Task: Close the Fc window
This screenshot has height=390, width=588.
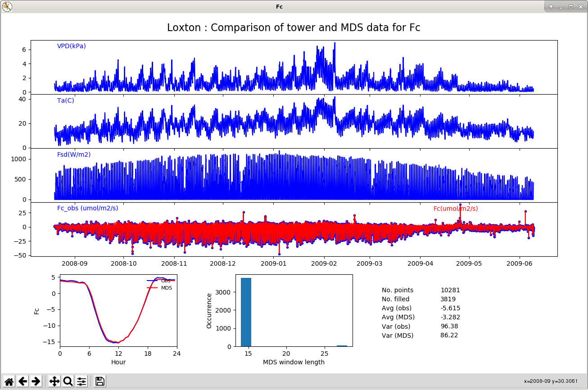Action: click(x=580, y=7)
